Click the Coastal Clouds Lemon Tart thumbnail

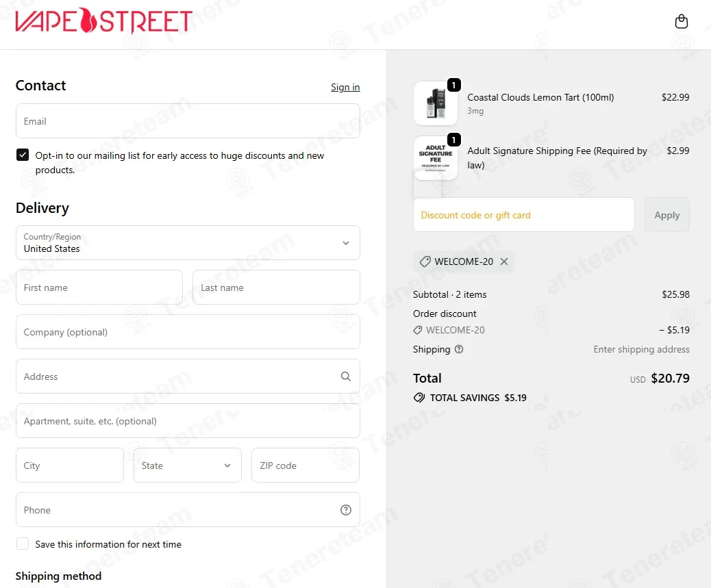click(x=436, y=103)
